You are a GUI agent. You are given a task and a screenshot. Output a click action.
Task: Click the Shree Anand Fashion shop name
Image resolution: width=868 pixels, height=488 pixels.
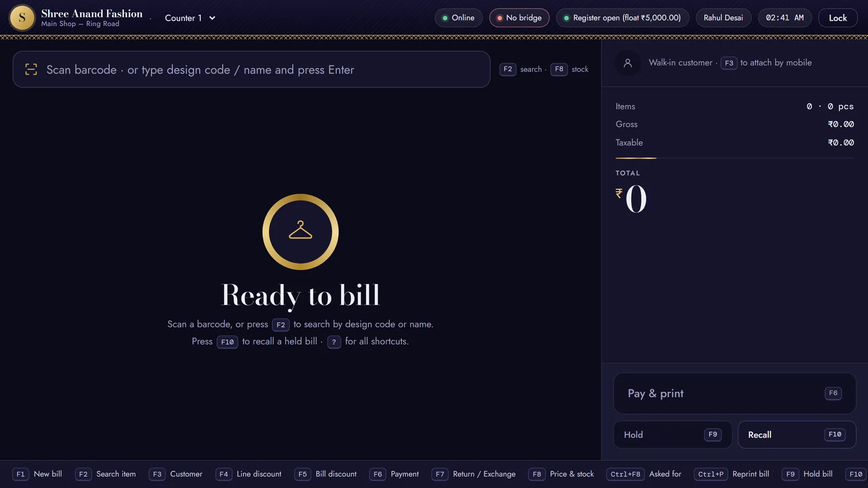pos(92,14)
